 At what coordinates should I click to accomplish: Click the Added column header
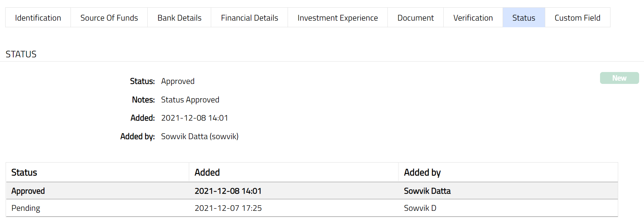[207, 172]
